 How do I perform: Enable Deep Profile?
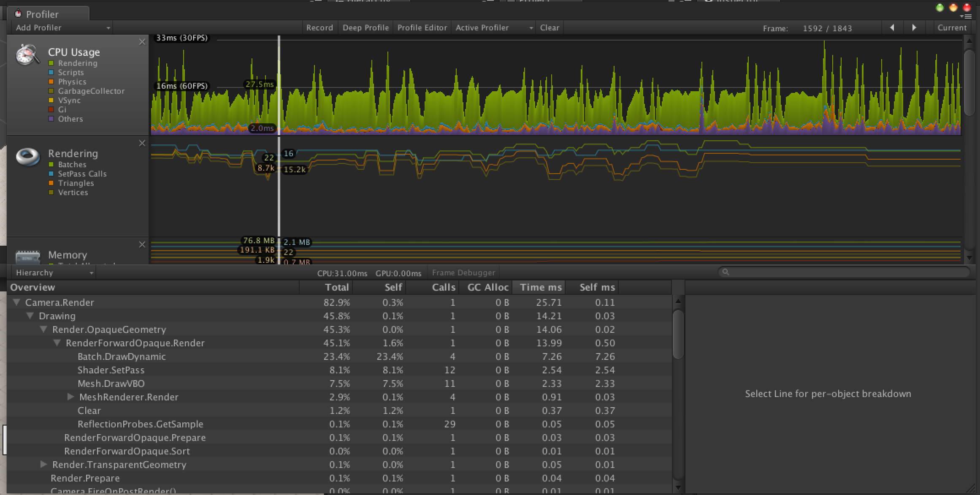[x=365, y=27]
